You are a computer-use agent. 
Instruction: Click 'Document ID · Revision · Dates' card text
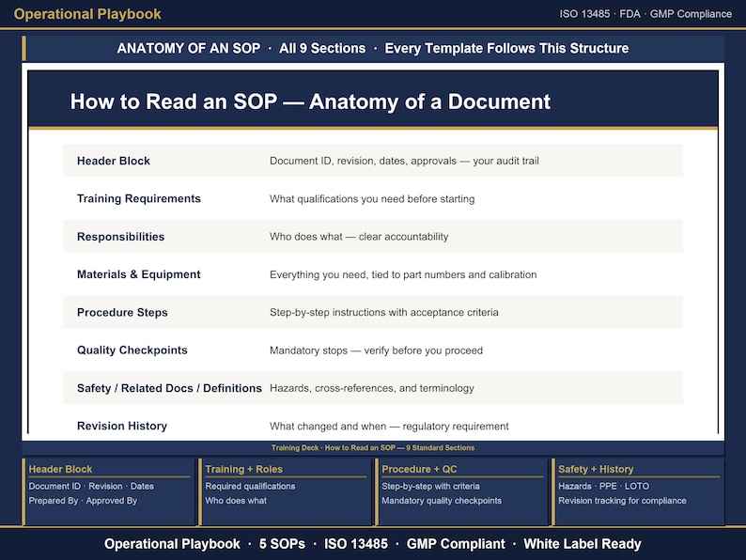tap(91, 487)
